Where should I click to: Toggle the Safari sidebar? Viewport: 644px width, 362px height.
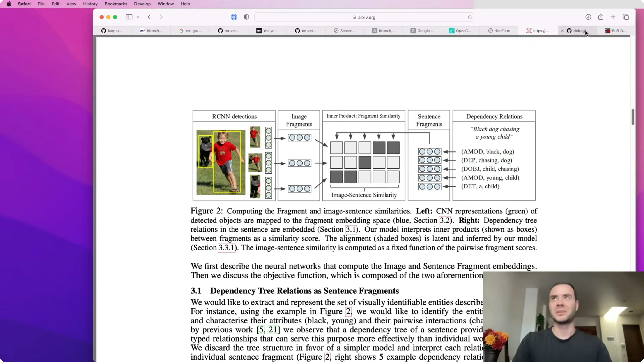129,17
